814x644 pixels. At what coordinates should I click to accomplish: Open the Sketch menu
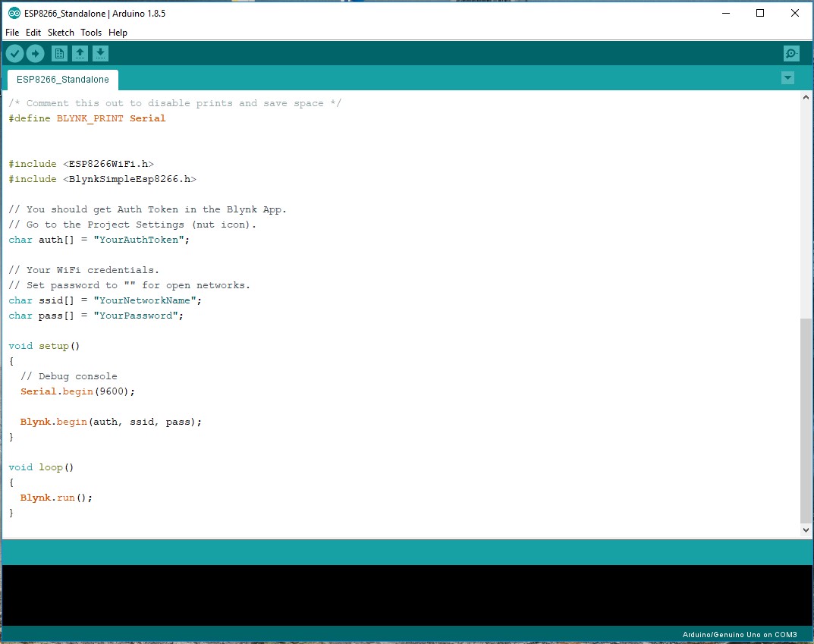coord(61,32)
